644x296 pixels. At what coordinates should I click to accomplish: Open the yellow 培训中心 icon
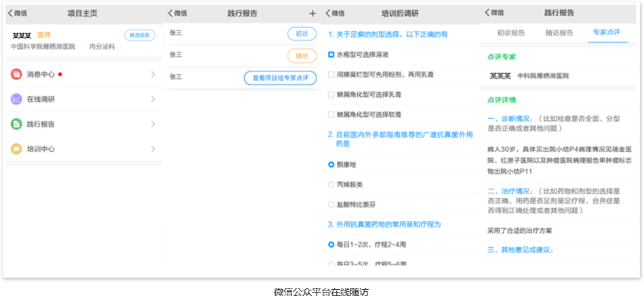[x=16, y=149]
